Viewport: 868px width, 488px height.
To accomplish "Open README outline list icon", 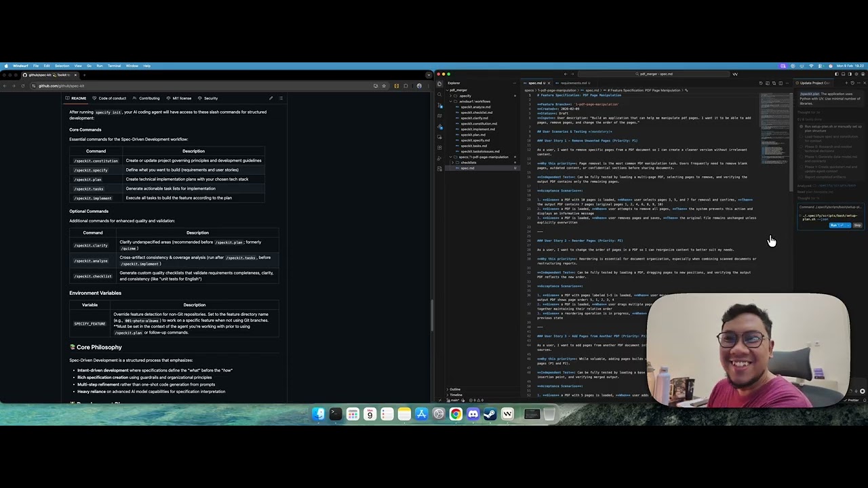I will tap(281, 98).
